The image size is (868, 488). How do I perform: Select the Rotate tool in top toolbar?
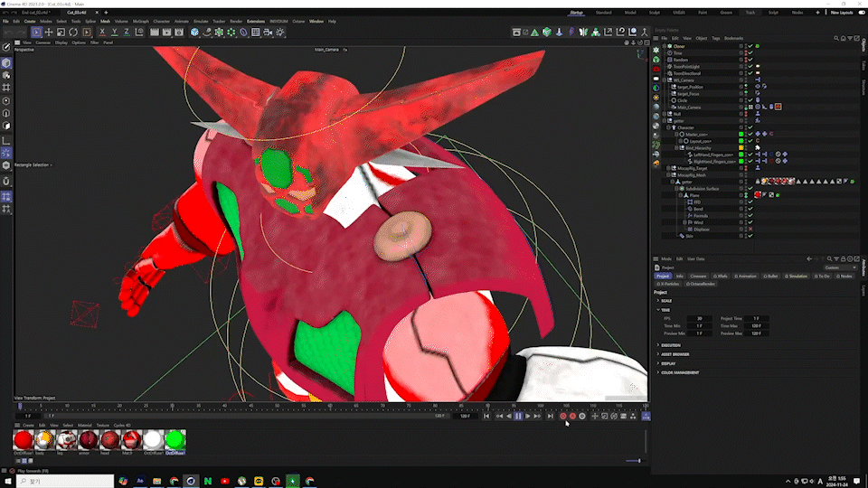click(x=73, y=33)
